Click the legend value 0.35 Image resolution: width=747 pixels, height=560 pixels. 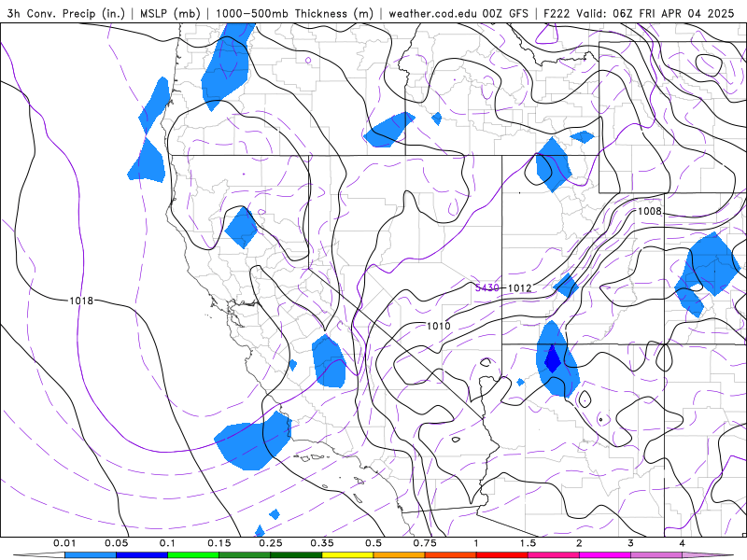[x=322, y=543]
